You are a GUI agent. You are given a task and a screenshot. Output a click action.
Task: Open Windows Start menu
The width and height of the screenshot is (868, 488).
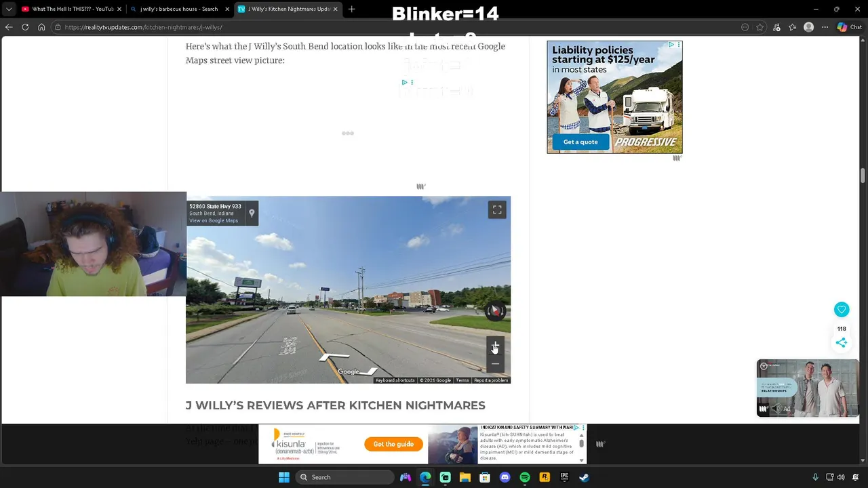pos(284,477)
